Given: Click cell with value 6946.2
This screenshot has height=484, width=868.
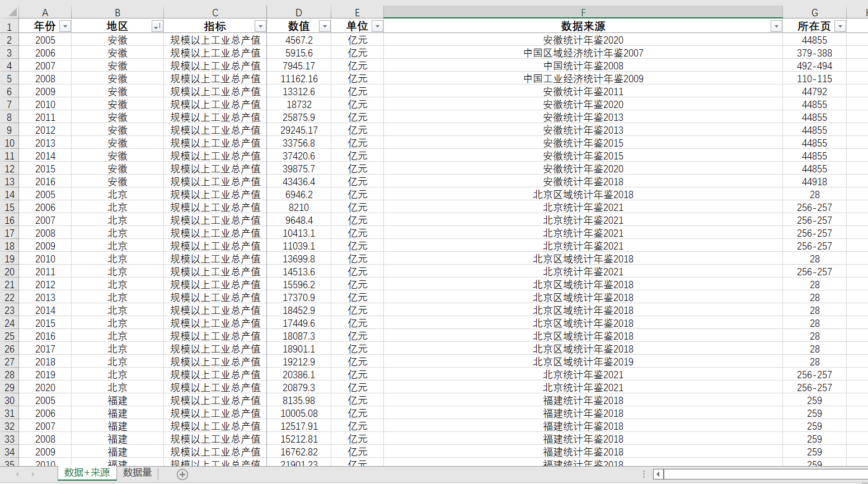Looking at the screenshot, I should (x=299, y=194).
